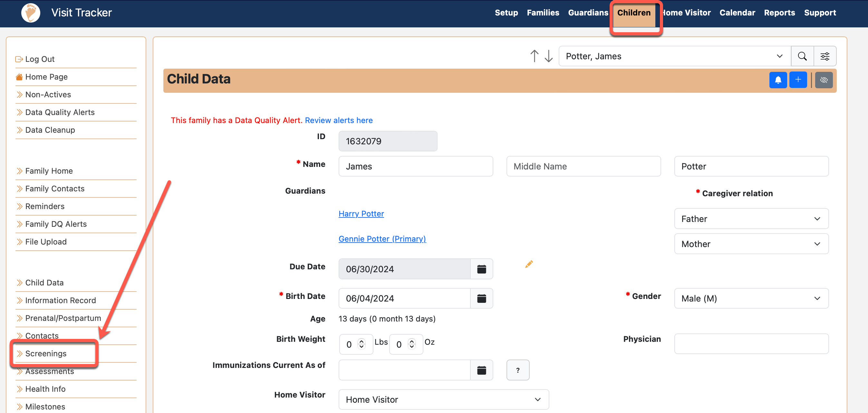Open Family DQ Alerts in sidebar
This screenshot has width=868, height=413.
[x=56, y=224]
